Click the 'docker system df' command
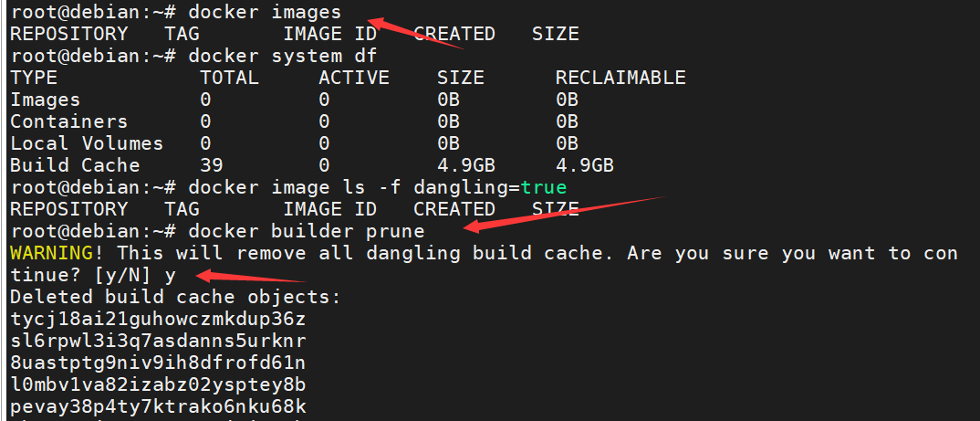The height and width of the screenshot is (421, 980). pos(283,56)
